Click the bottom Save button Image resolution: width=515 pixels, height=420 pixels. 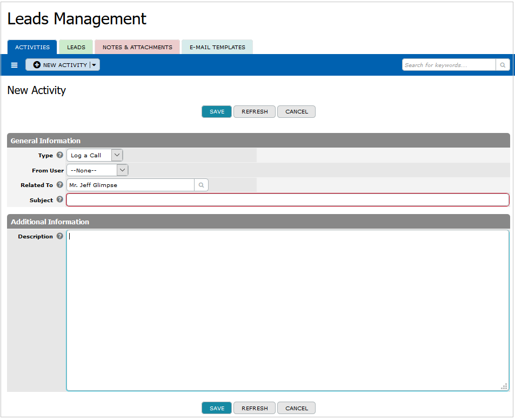217,408
